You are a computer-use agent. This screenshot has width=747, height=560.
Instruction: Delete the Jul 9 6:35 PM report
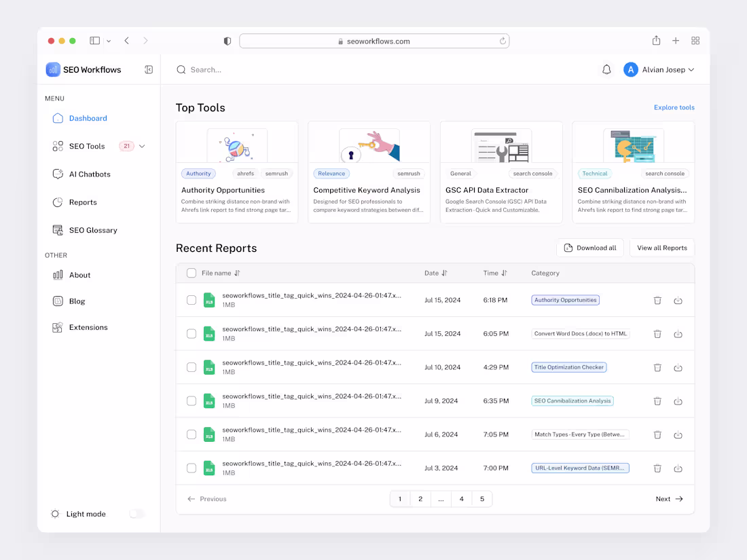pos(657,401)
